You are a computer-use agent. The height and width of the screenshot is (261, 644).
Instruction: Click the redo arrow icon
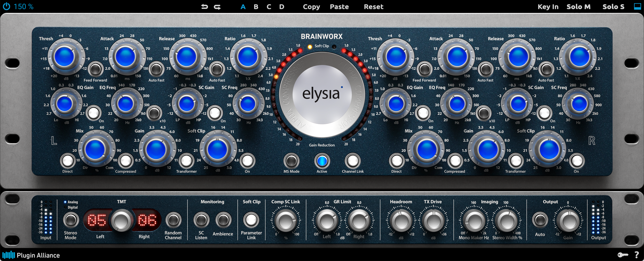[x=217, y=6]
